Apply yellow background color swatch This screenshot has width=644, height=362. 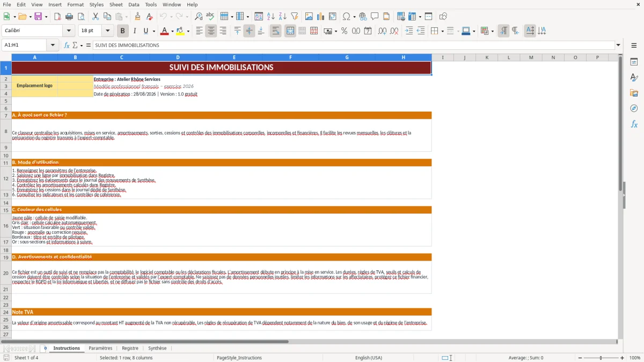pos(180,31)
